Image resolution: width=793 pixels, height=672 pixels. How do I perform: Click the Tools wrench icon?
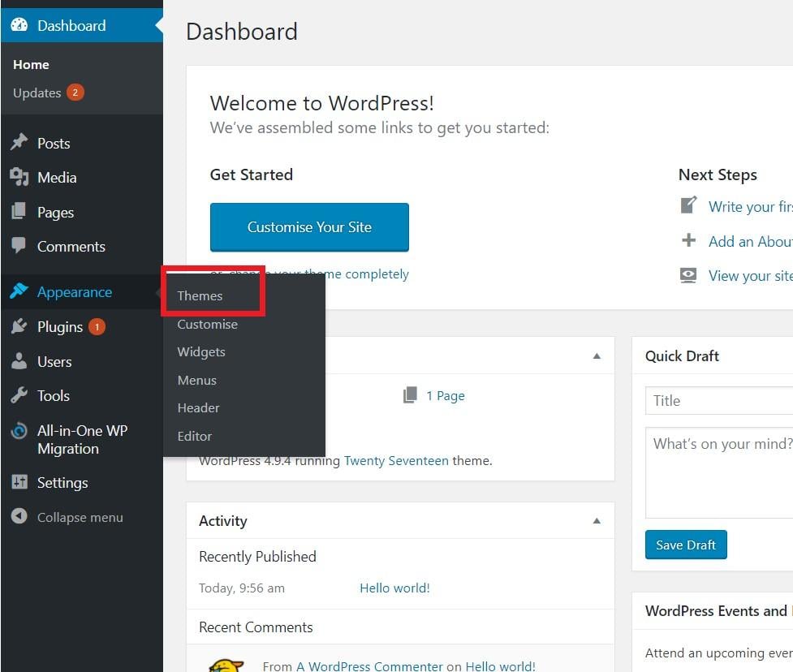pyautogui.click(x=19, y=395)
